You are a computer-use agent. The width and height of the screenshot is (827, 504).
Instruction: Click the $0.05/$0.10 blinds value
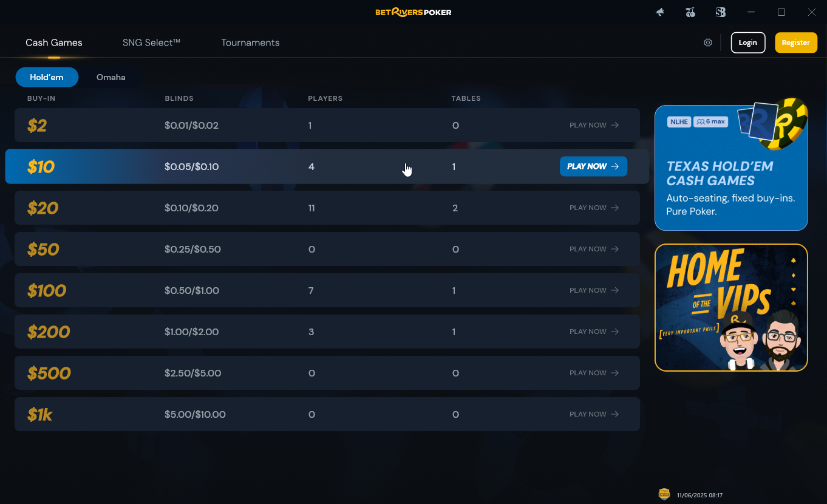(191, 167)
